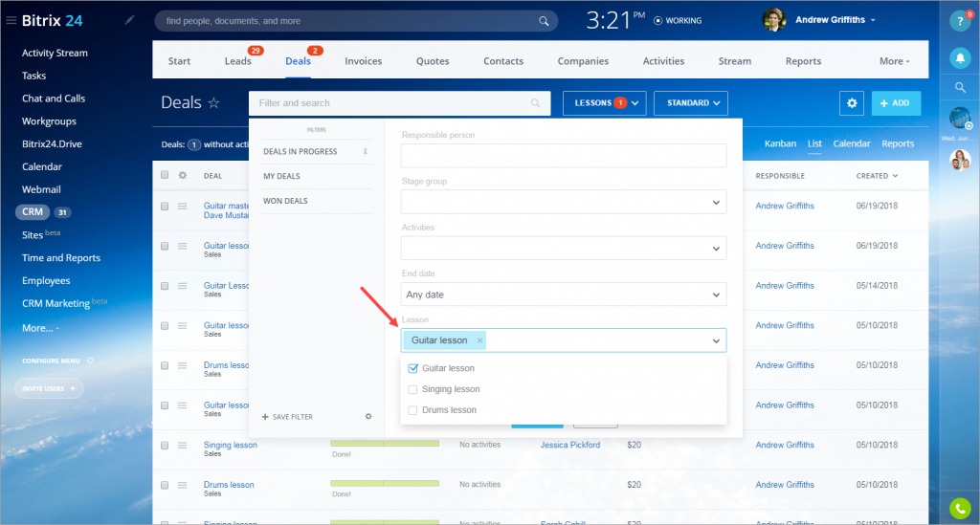Image resolution: width=980 pixels, height=525 pixels.
Task: Open Activity Stream in sidebar
Action: (x=55, y=53)
